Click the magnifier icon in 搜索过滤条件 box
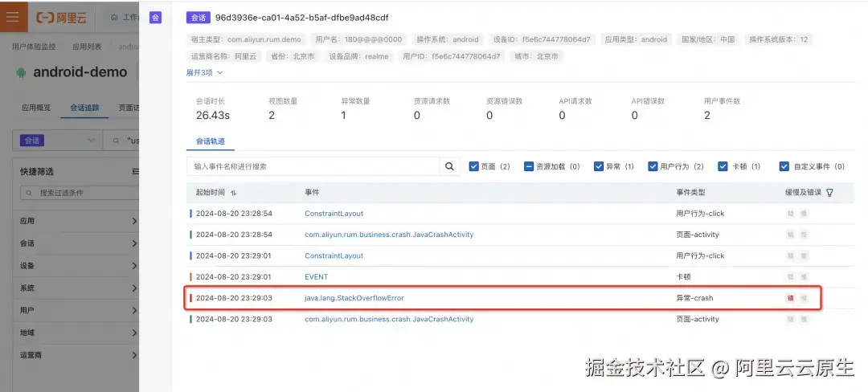The image size is (868, 392). click(x=30, y=193)
